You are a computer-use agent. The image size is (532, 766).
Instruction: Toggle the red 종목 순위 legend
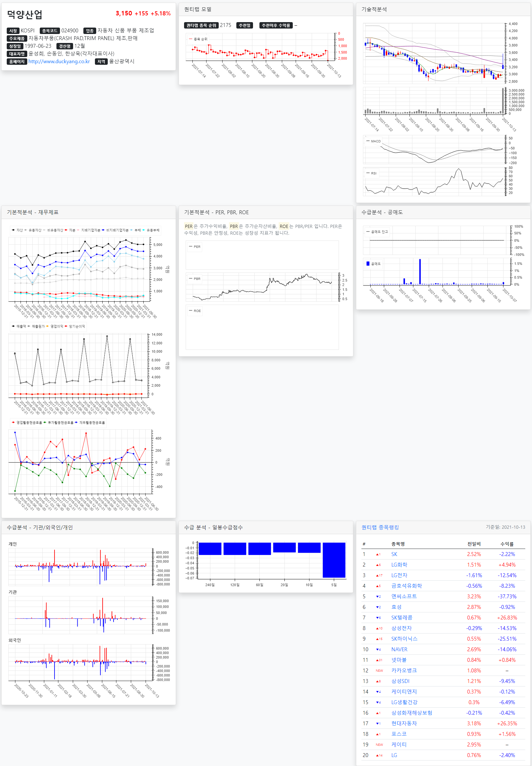pos(198,39)
